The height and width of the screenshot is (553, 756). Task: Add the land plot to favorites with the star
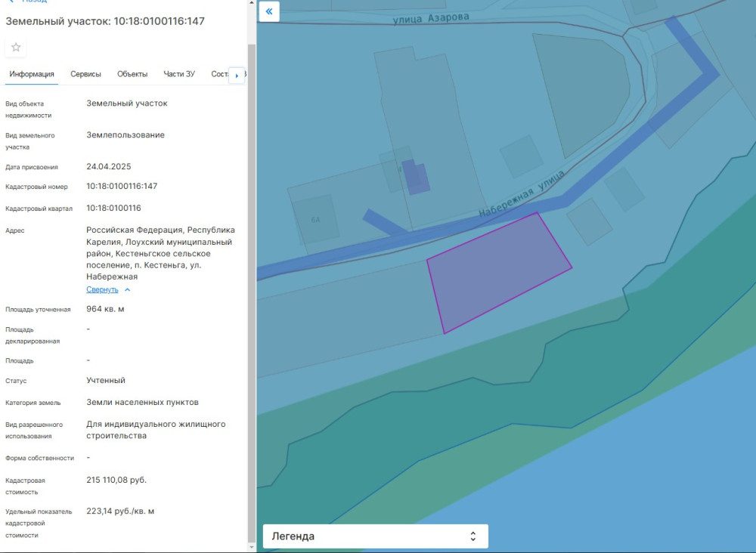[16, 48]
